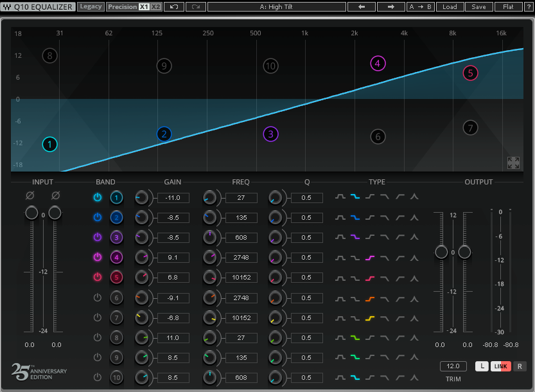Screen dimensions: 535x392
Task: Select Precision X2 mode
Action: 155,7
